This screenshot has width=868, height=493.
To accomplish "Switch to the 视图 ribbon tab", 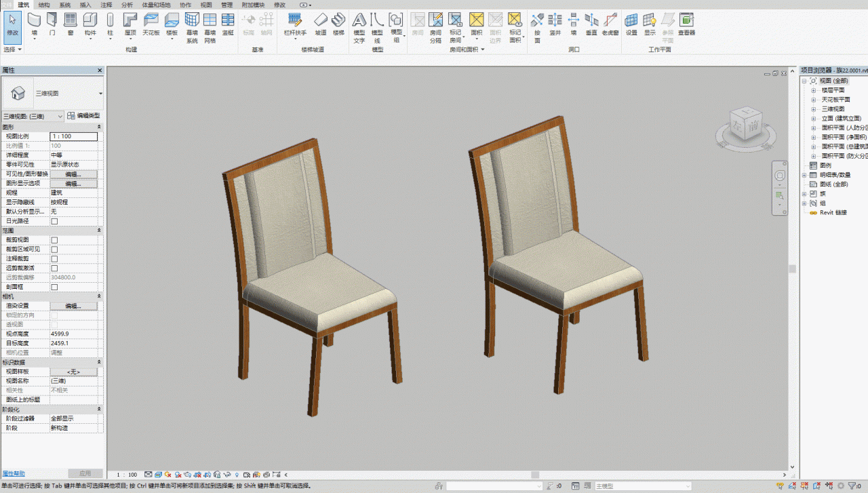I will pos(206,5).
